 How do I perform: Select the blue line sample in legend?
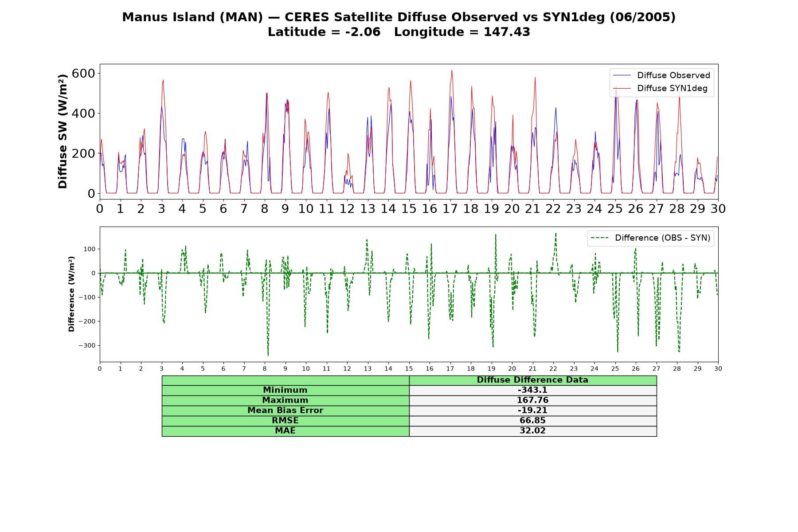(x=622, y=75)
